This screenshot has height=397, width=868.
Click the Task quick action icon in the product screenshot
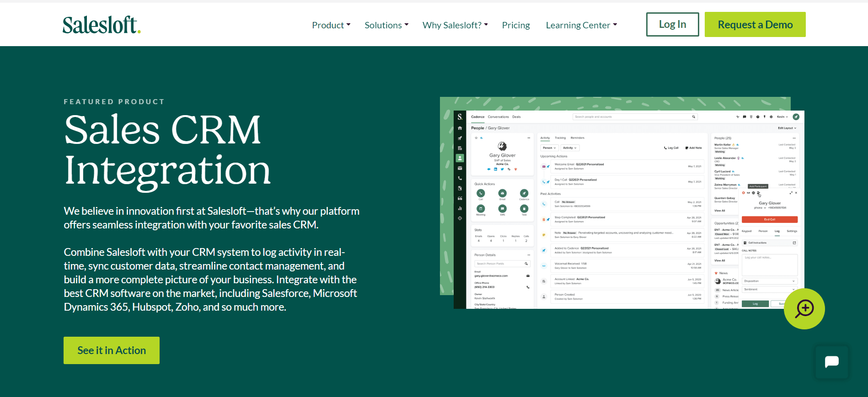[x=524, y=209]
